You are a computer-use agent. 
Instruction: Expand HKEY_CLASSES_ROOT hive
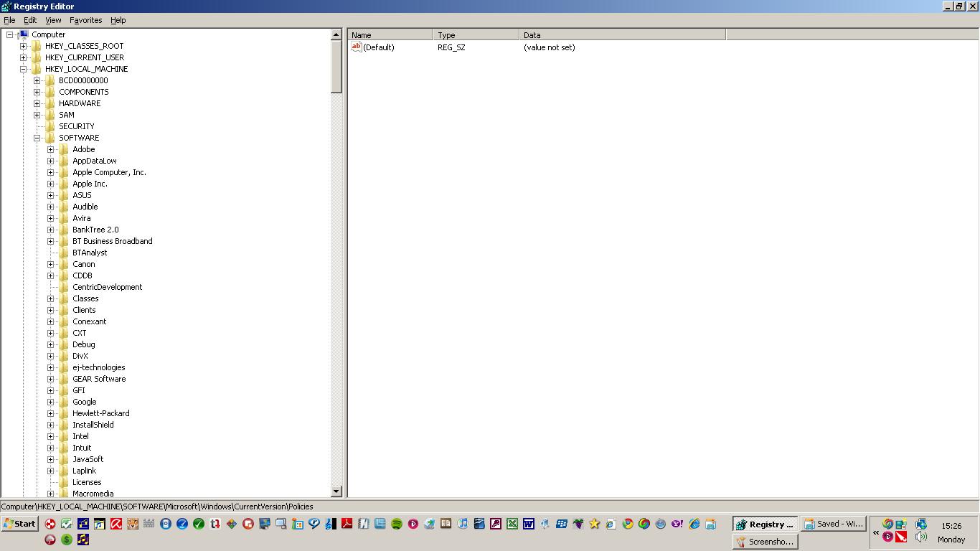tap(24, 46)
